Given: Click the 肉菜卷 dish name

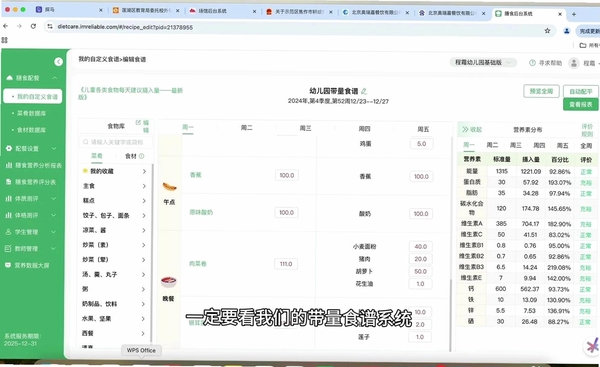Looking at the screenshot, I should point(197,263).
